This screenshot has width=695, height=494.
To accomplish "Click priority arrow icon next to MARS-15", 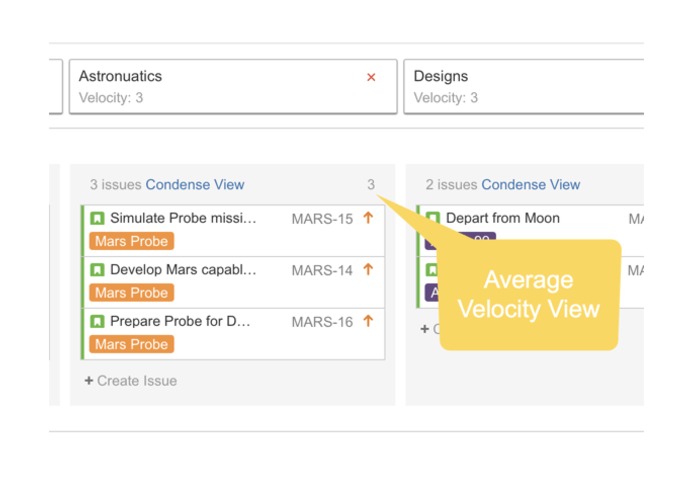I will pyautogui.click(x=368, y=218).
